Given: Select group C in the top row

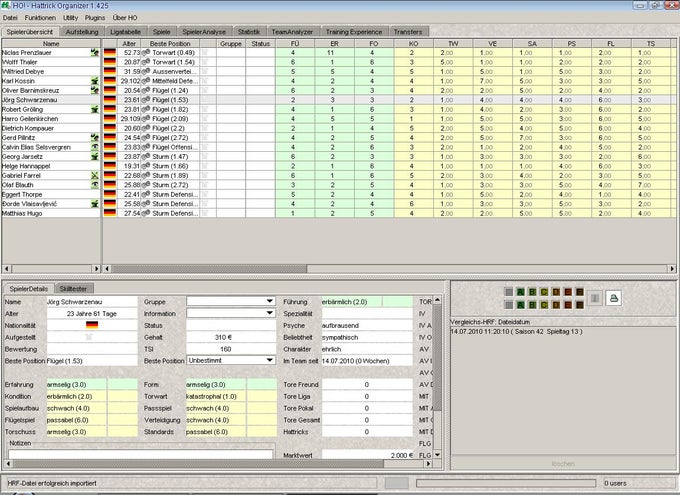Looking at the screenshot, I should (x=544, y=292).
